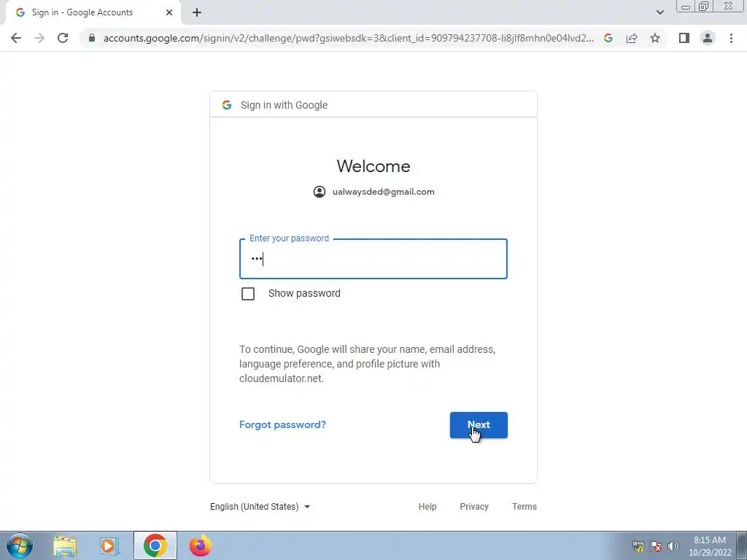Open Windows Explorer from taskbar
Image resolution: width=747 pixels, height=560 pixels.
click(65, 546)
